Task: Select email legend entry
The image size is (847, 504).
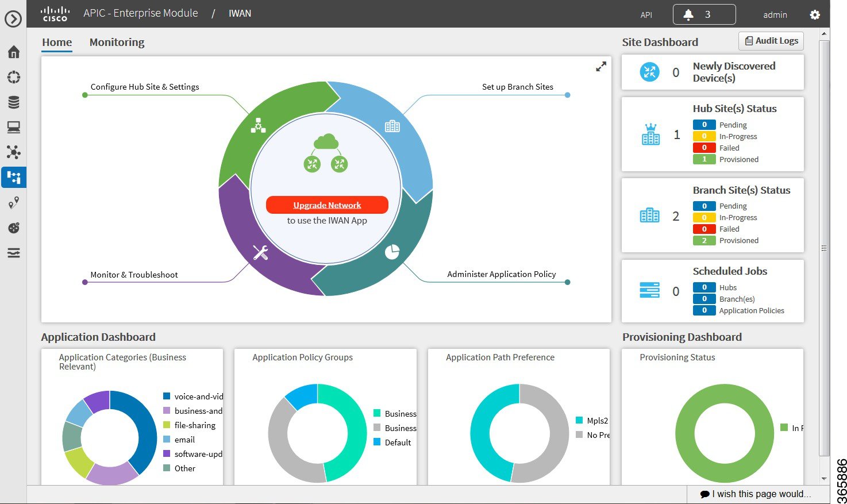Action: point(179,440)
